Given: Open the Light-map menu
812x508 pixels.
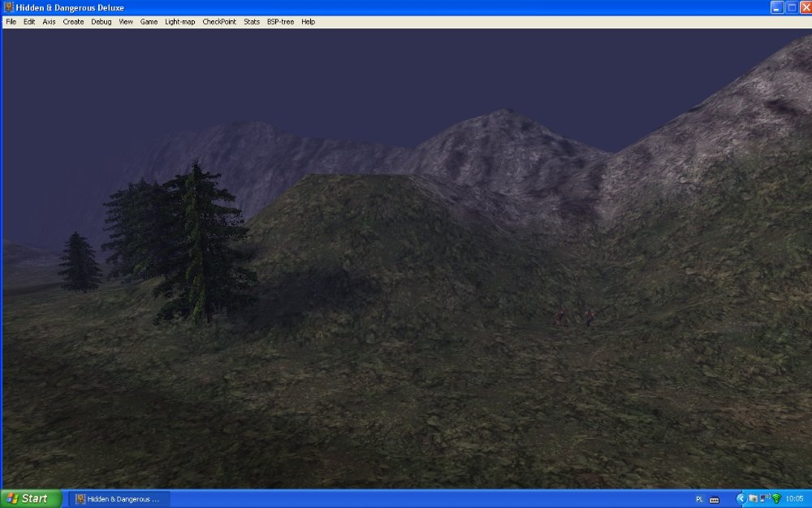Looking at the screenshot, I should click(180, 22).
